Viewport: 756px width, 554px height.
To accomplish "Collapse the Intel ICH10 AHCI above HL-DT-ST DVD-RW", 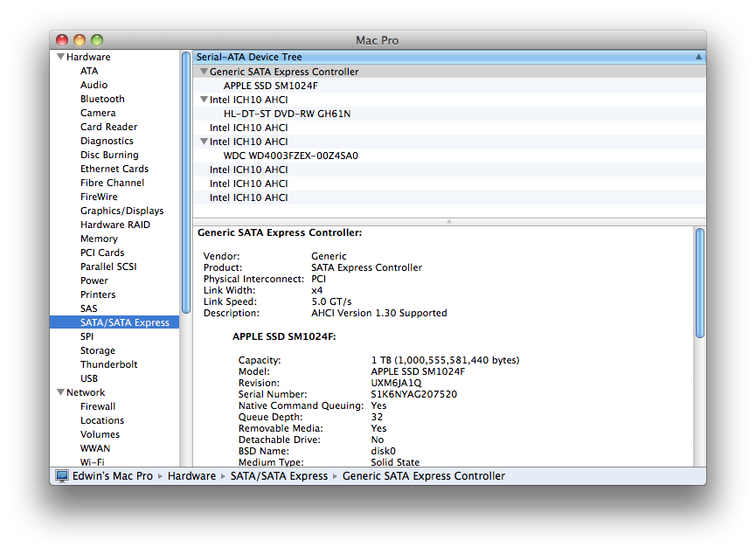I will tap(204, 100).
